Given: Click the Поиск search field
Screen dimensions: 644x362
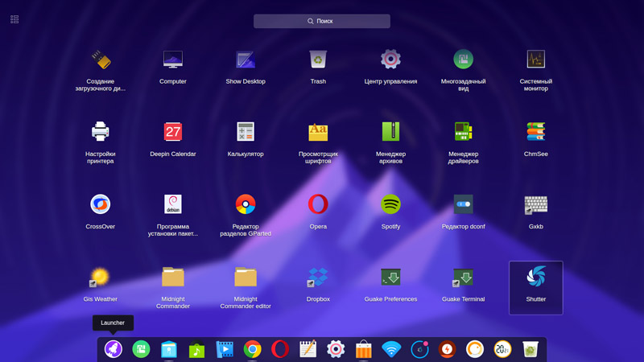Looking at the screenshot, I should pos(322,22).
